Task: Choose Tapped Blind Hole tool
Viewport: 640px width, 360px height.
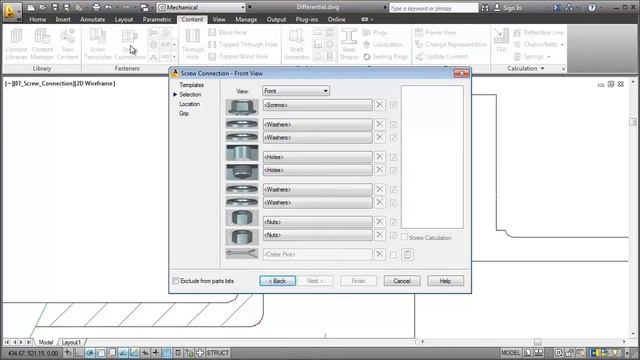Action: coord(238,57)
